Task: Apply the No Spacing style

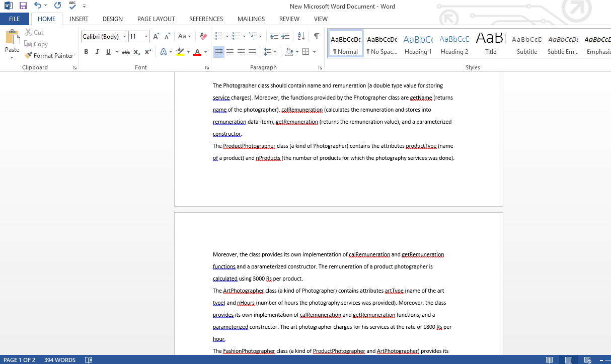Action: 381,44
